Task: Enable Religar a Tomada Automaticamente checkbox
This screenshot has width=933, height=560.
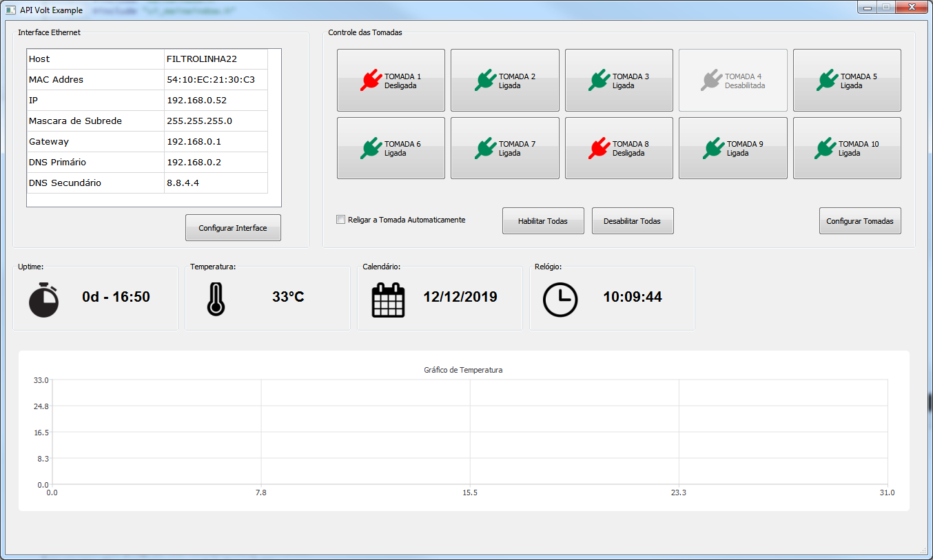Action: point(340,220)
